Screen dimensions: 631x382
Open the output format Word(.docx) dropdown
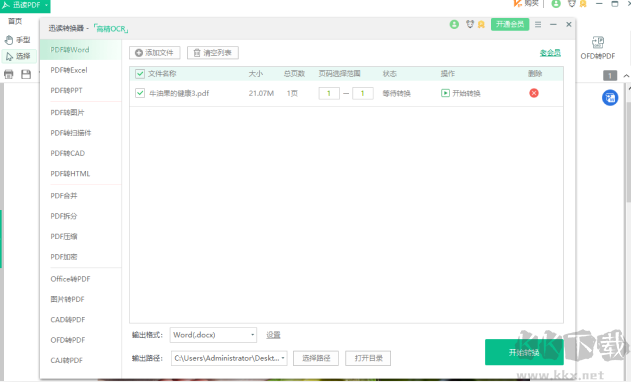[x=213, y=335]
